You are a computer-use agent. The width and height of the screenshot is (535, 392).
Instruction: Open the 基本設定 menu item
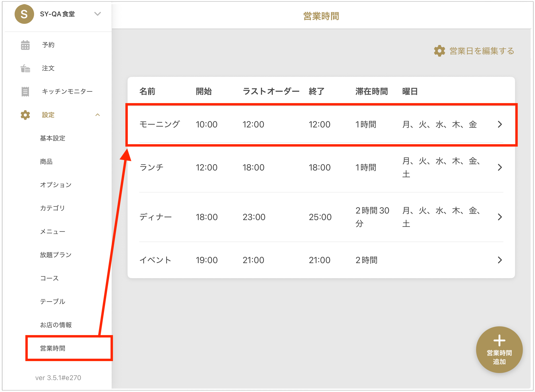[53, 138]
